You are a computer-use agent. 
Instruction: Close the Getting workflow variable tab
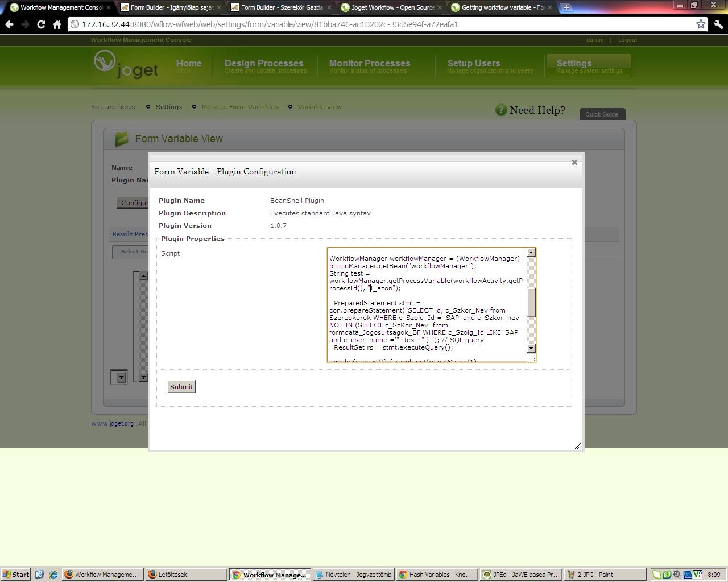pyautogui.click(x=549, y=7)
